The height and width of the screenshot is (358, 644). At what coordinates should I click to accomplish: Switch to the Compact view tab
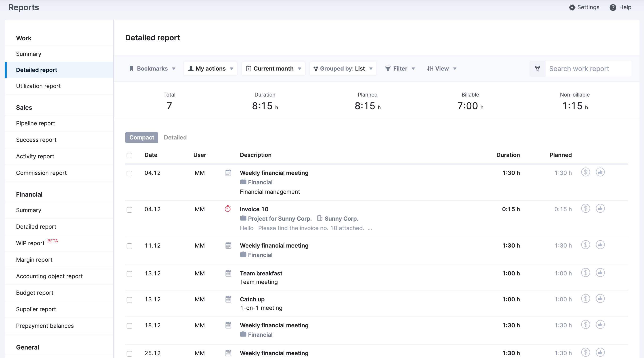coord(141,137)
